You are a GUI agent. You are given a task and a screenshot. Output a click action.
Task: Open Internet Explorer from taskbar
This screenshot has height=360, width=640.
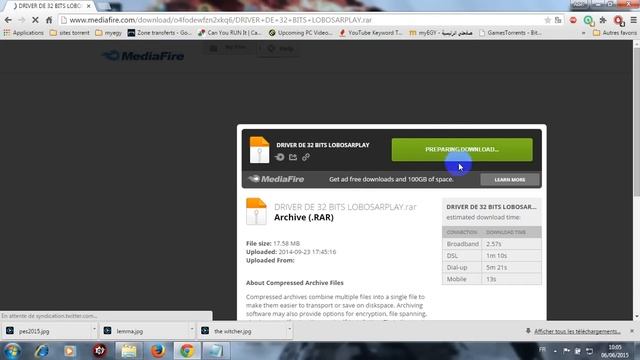tap(42, 351)
